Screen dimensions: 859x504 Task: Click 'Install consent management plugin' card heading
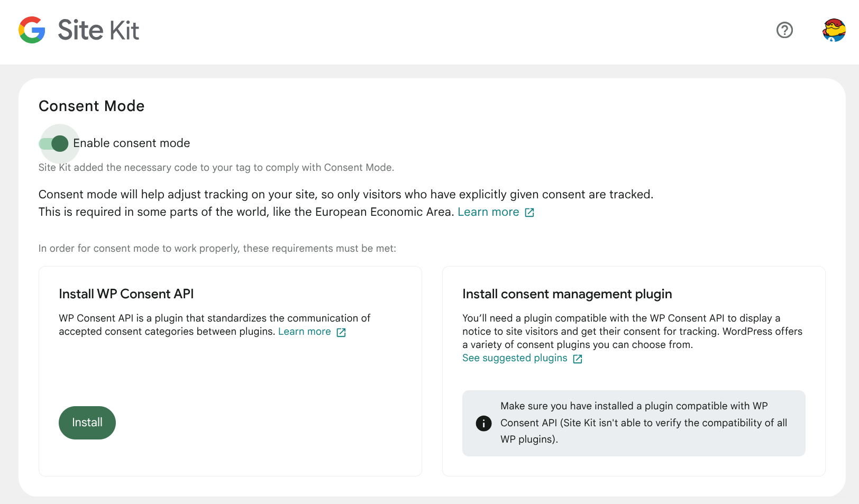(567, 294)
